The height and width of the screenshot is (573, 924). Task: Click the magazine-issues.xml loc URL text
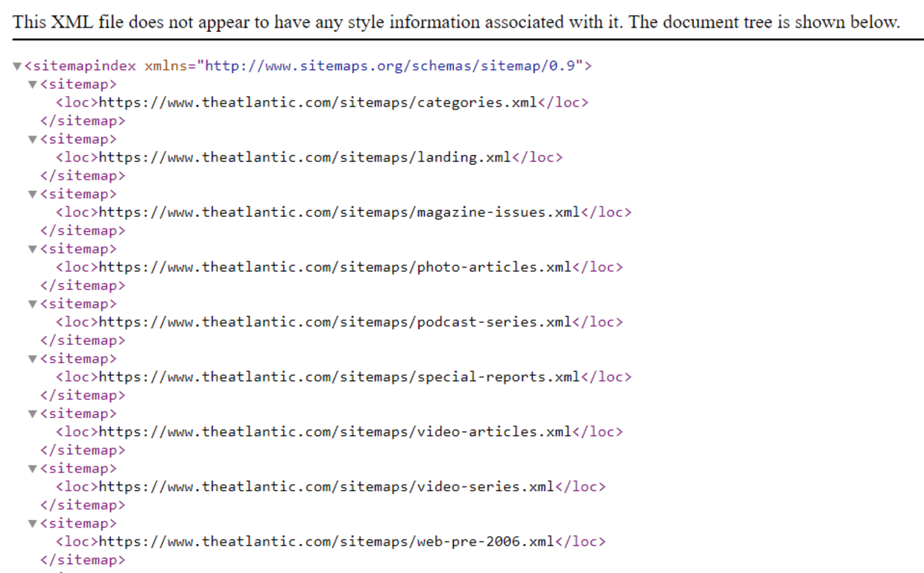click(x=339, y=212)
